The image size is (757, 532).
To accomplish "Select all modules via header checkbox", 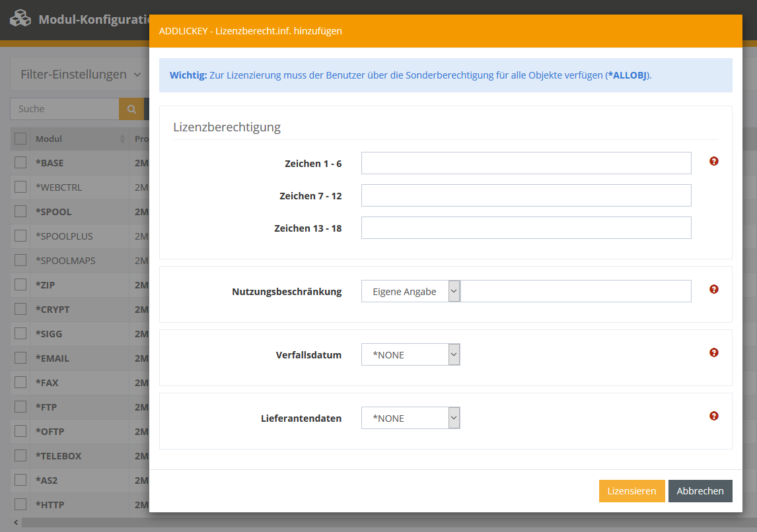I will (20, 139).
